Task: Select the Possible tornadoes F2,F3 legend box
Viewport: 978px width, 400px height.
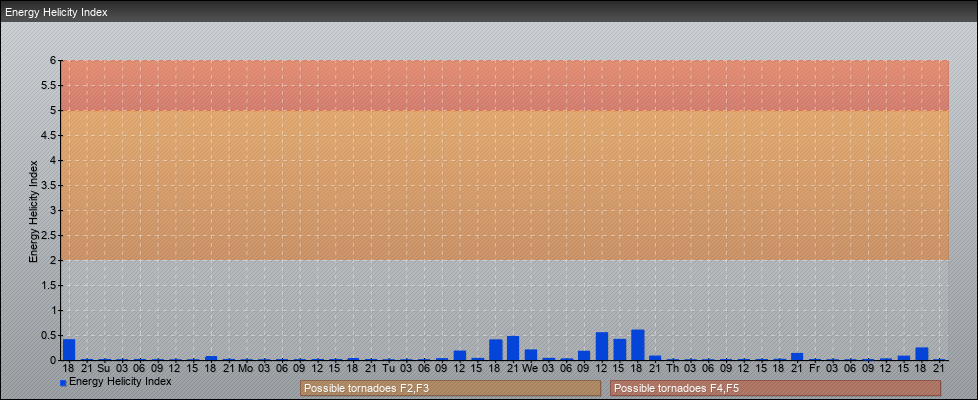Action: 450,388
